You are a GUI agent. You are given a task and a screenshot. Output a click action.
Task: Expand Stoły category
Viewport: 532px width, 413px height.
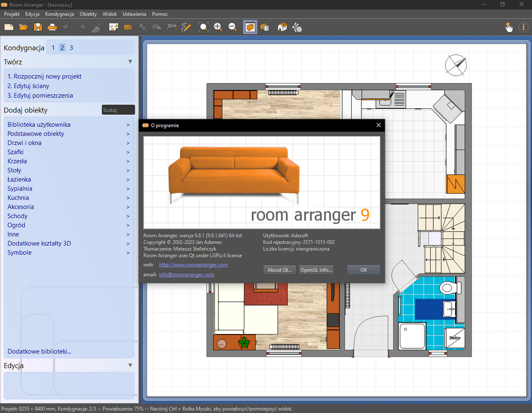coord(69,170)
